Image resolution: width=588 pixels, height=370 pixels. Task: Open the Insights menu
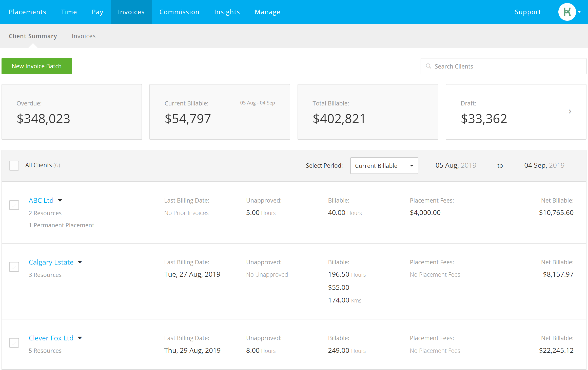click(x=227, y=12)
